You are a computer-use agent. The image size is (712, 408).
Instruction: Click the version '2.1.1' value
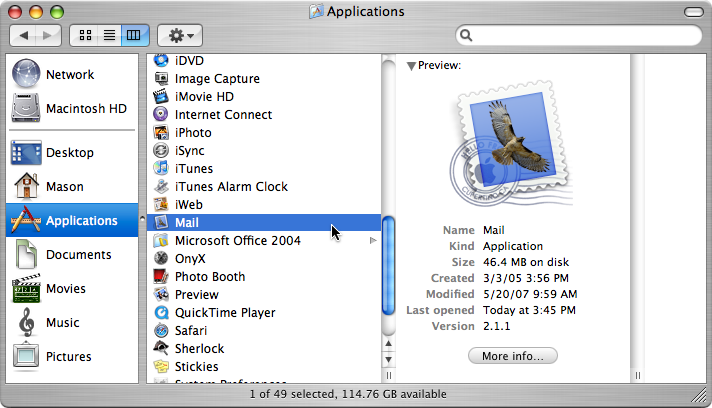(x=496, y=326)
